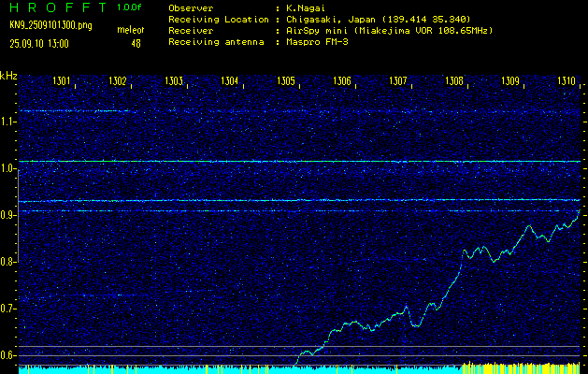Click the 1304 time marker

coord(230,80)
